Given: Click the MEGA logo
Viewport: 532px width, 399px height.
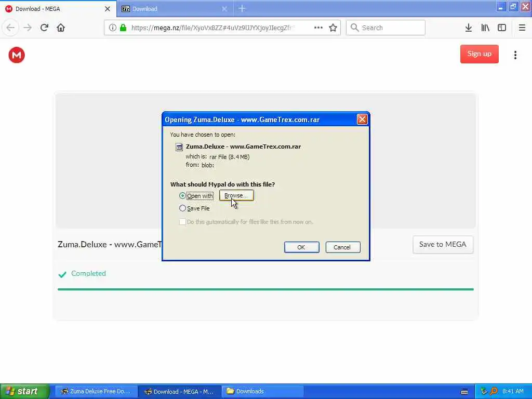Looking at the screenshot, I should coord(17,55).
